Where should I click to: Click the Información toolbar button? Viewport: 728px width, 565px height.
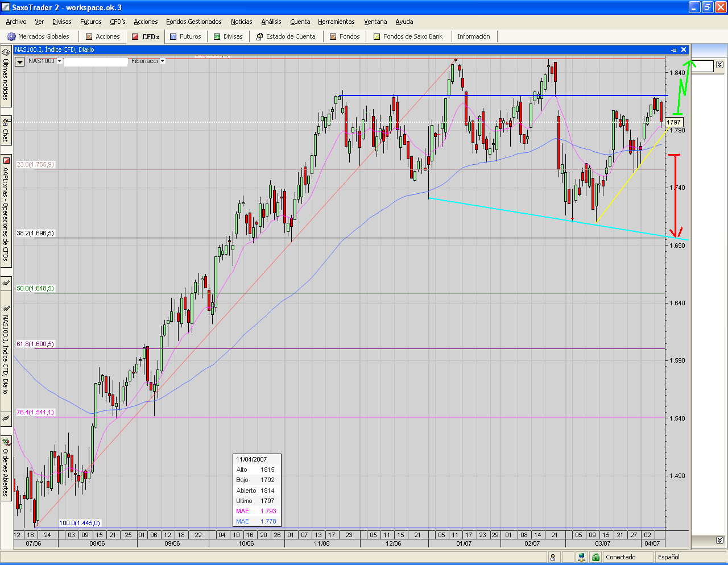pos(473,36)
